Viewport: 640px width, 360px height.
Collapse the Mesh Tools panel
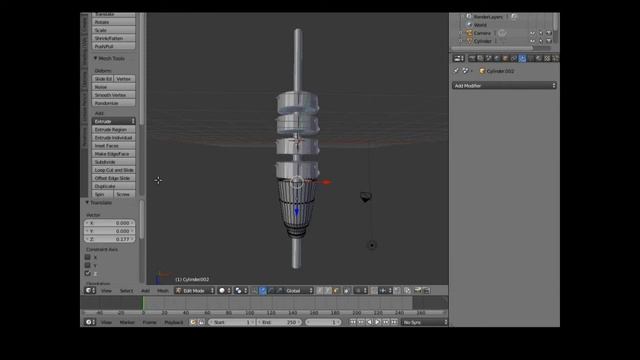(96, 58)
